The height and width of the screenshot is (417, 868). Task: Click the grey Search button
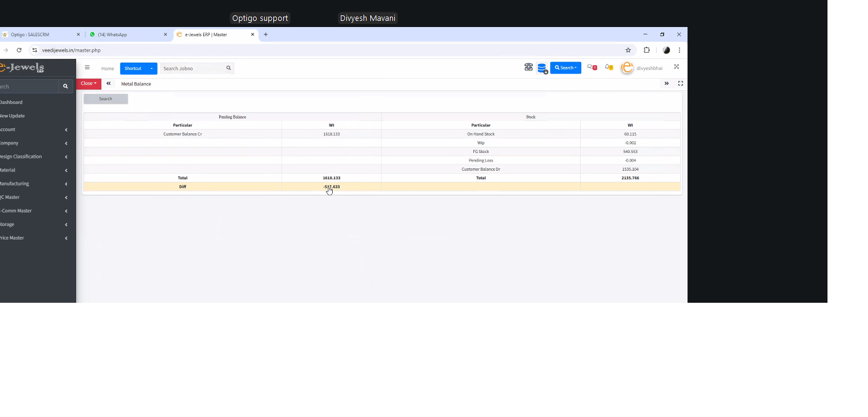[106, 99]
